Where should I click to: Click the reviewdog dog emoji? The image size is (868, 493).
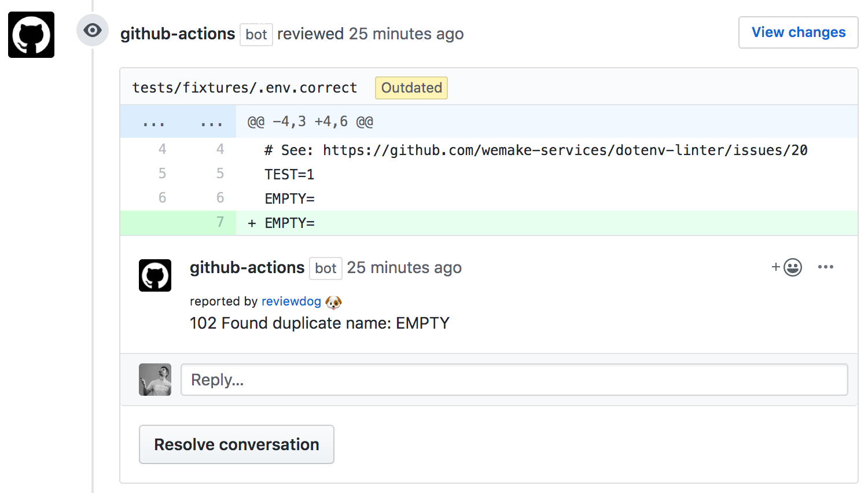[334, 302]
